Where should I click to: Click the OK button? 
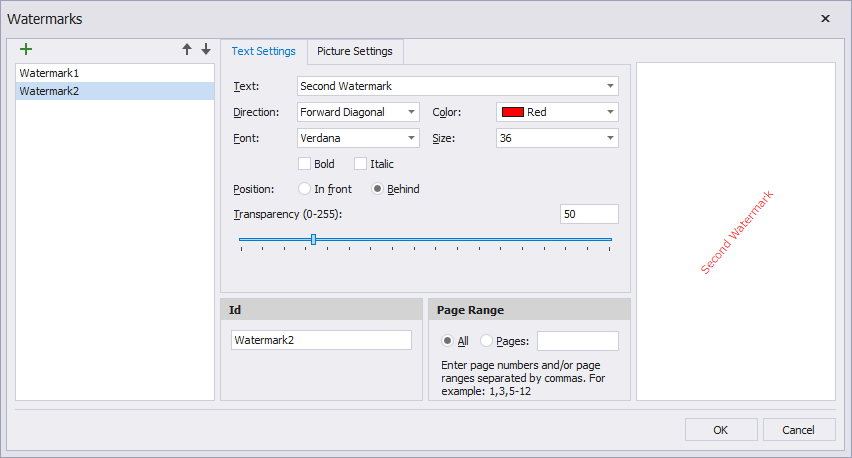click(720, 430)
